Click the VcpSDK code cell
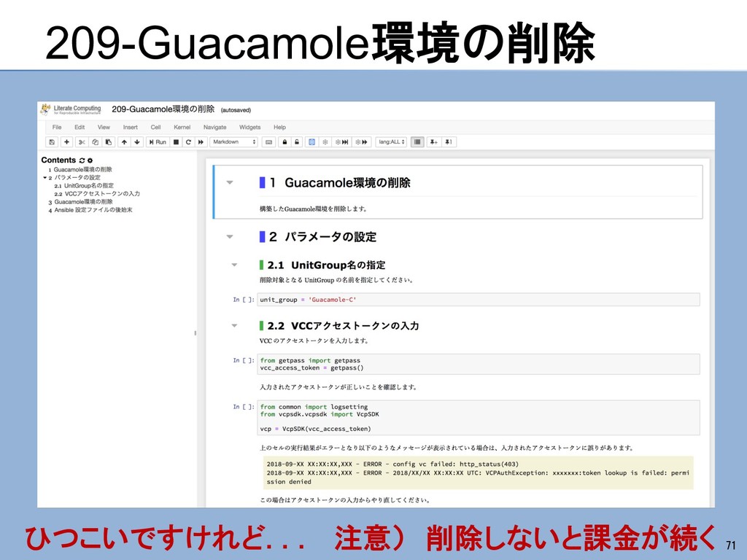Image resolution: width=747 pixels, height=560 pixels. coord(479,418)
